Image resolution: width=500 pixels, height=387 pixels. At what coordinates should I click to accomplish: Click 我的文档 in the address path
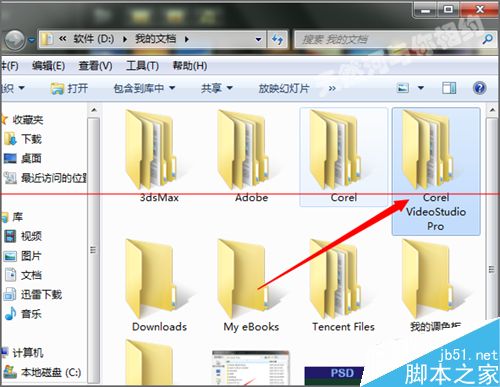coord(155,39)
